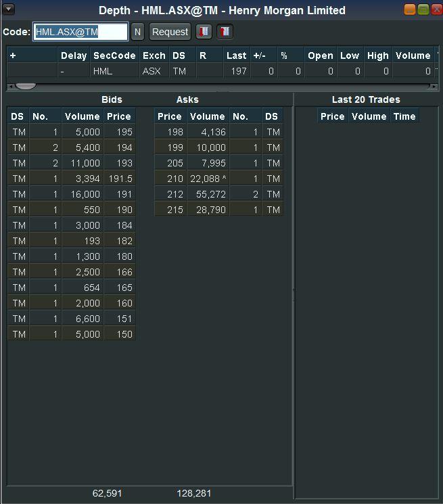
Task: Click the Exch column header
Action: click(x=154, y=55)
